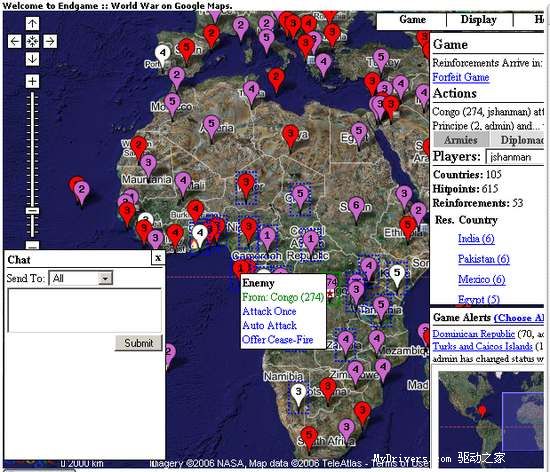Zoom in with the plus icon

32,81
